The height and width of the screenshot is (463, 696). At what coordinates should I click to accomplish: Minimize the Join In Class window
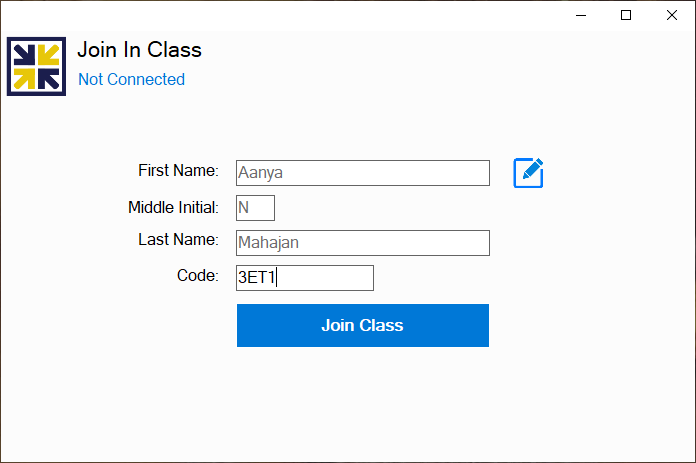point(582,15)
